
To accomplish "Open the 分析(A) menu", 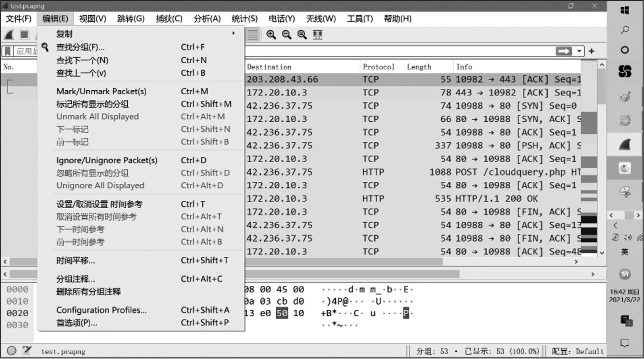I will pyautogui.click(x=207, y=19).
